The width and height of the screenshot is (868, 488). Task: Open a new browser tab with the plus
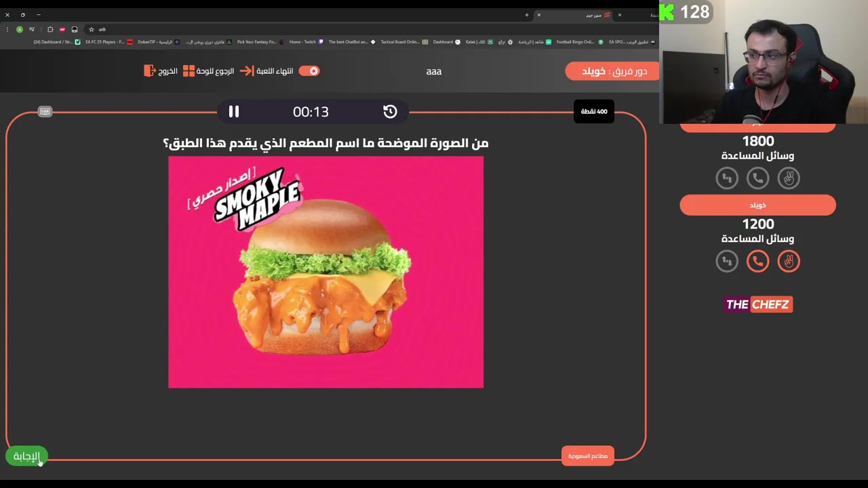pos(526,15)
